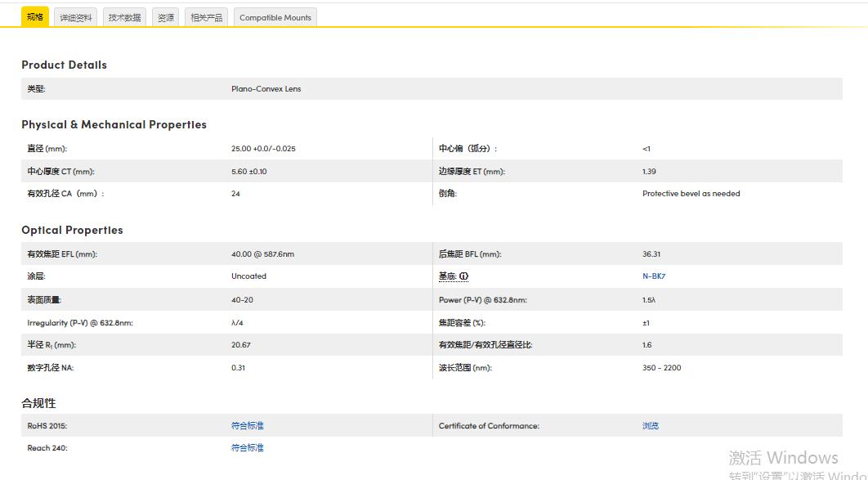Click the EFL value 40.00 @ 587.6nm

point(262,254)
